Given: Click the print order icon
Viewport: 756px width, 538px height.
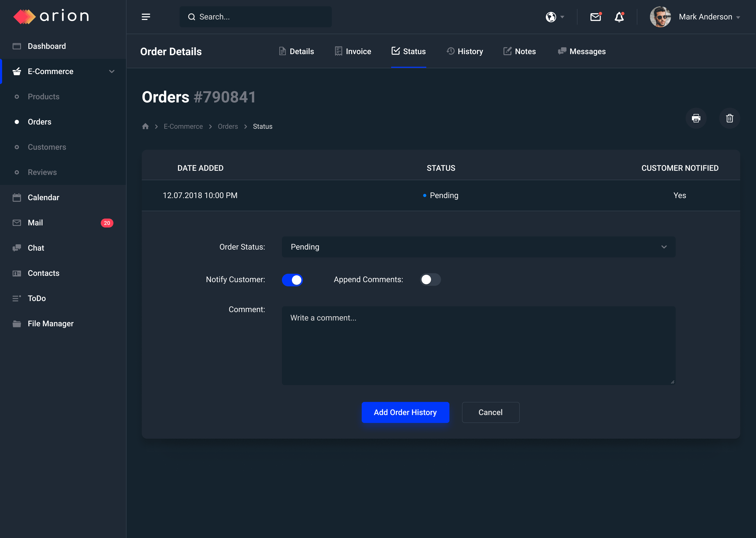Looking at the screenshot, I should pyautogui.click(x=696, y=118).
